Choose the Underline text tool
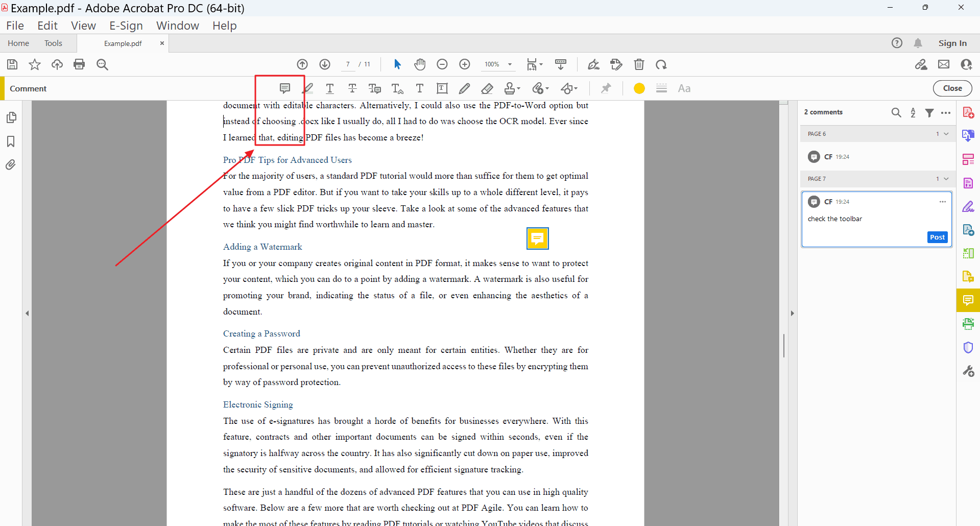Viewport: 980px width, 526px height. 330,88
